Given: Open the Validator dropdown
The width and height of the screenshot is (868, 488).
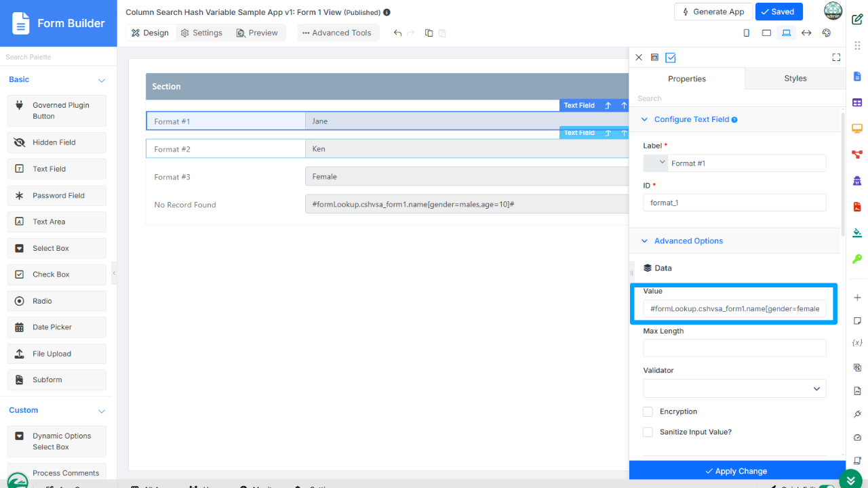Looking at the screenshot, I should click(734, 388).
